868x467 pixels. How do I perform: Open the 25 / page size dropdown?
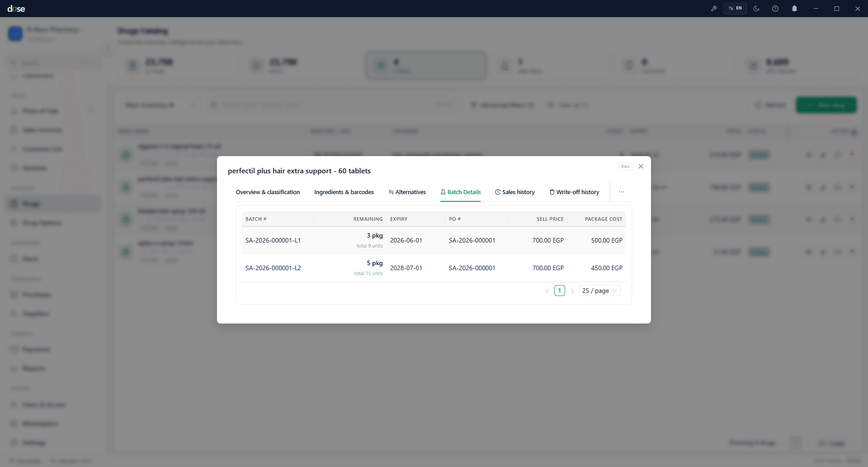coord(599,291)
